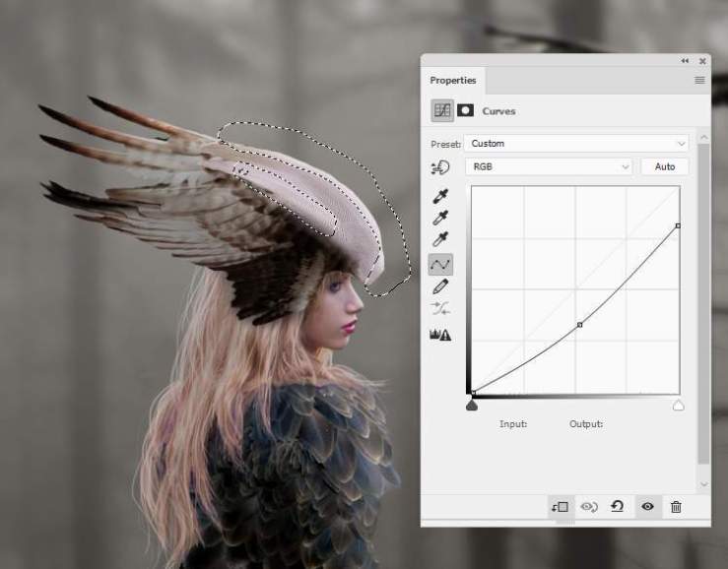The image size is (728, 569).
Task: Pick the white point eyedropper
Action: [440, 239]
